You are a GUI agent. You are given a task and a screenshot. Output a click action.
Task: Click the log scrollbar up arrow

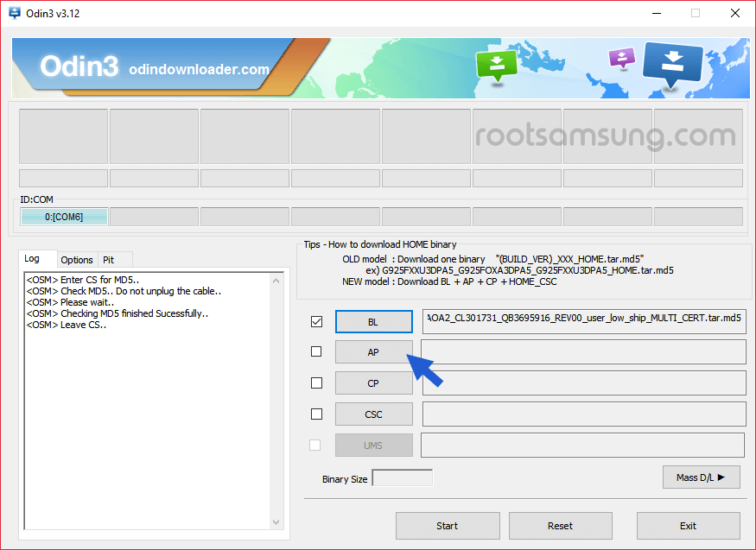point(276,281)
